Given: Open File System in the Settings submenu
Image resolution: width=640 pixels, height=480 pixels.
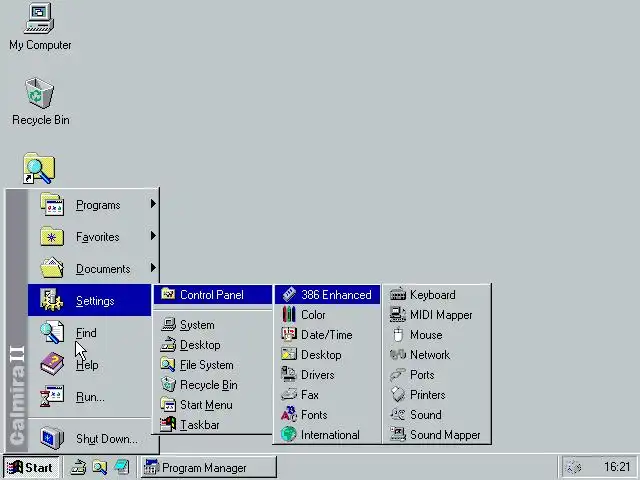Looking at the screenshot, I should (213, 364).
